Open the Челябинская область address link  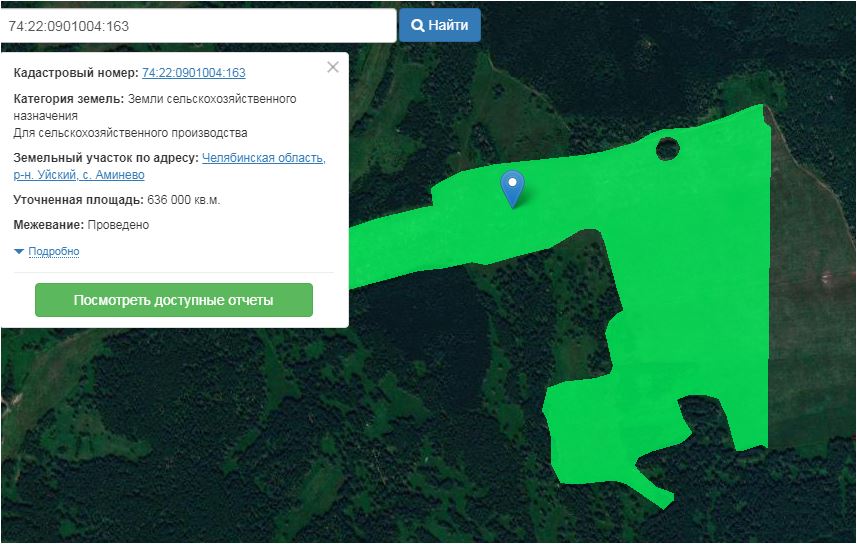[x=263, y=158]
